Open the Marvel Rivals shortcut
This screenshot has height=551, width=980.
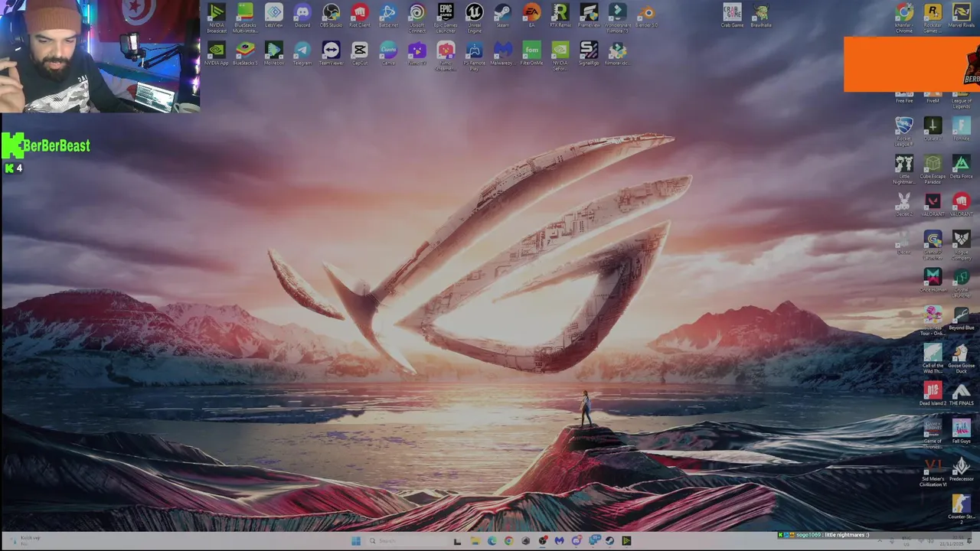click(962, 16)
